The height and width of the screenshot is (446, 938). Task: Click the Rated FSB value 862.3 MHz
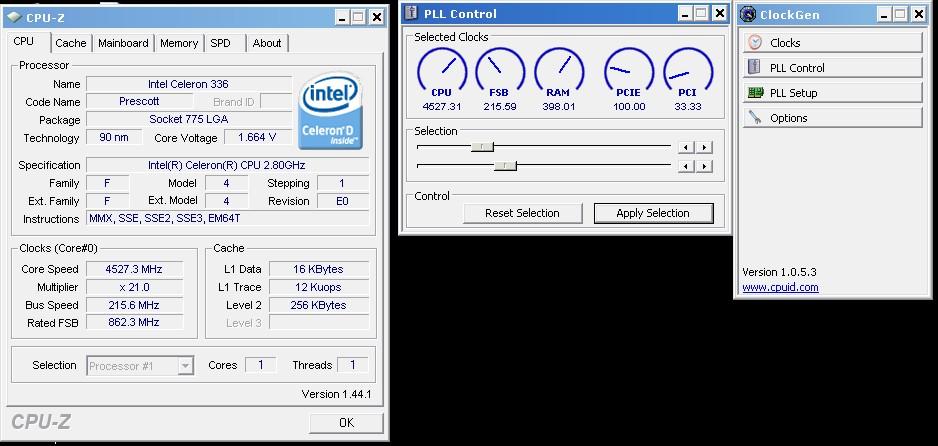[134, 322]
